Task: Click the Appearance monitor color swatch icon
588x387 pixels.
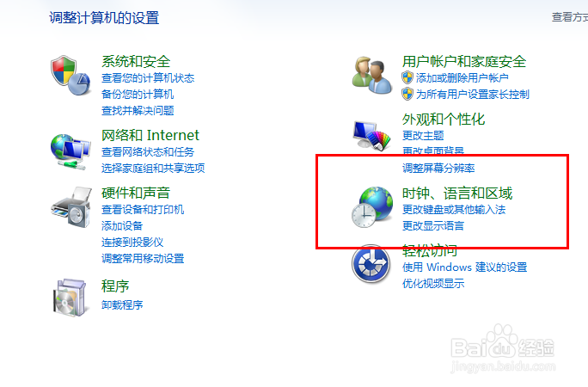Action: pos(372,135)
